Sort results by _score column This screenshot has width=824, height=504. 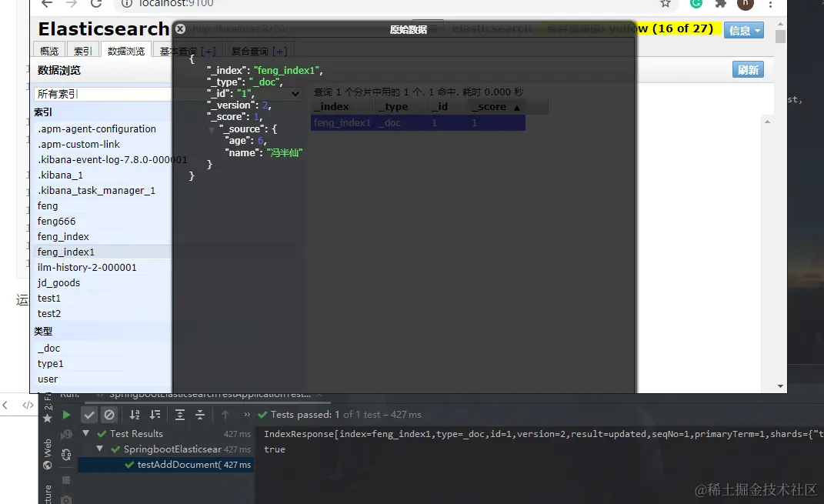495,107
